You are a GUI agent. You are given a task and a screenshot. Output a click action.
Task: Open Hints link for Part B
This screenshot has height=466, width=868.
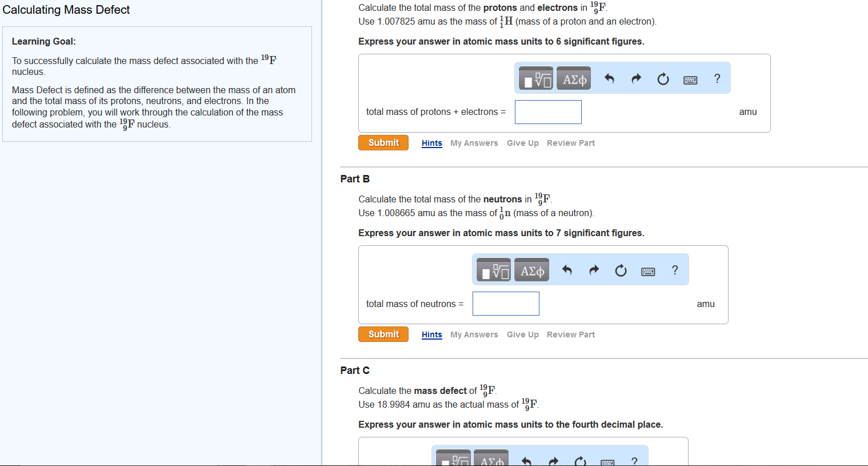point(432,334)
